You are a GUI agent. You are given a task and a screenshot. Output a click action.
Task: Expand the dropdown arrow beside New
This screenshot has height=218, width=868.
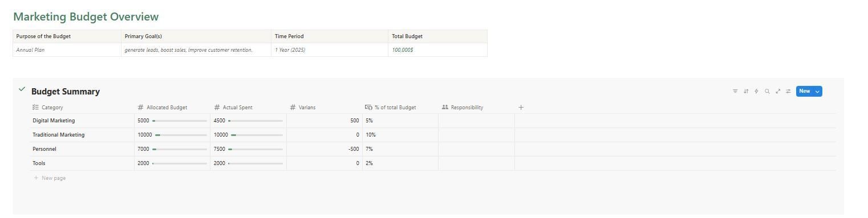tap(817, 91)
